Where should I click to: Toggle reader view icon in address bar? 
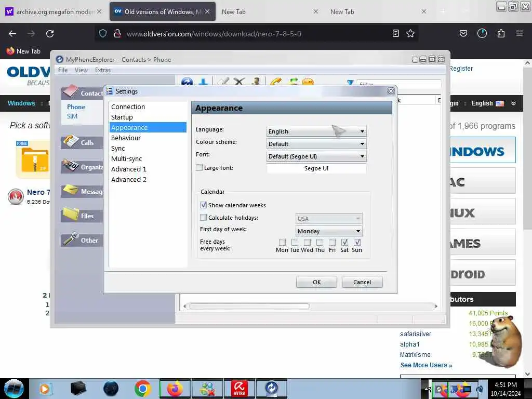coord(395,33)
